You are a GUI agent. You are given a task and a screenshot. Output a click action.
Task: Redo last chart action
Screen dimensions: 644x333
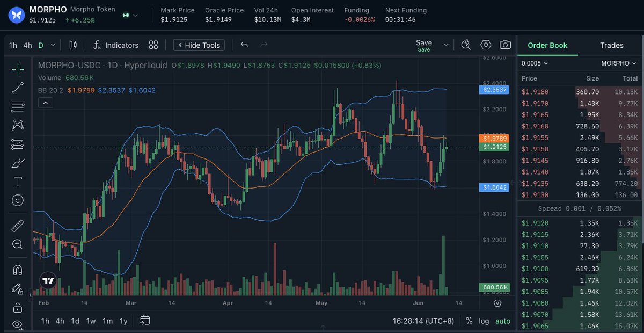pos(264,45)
